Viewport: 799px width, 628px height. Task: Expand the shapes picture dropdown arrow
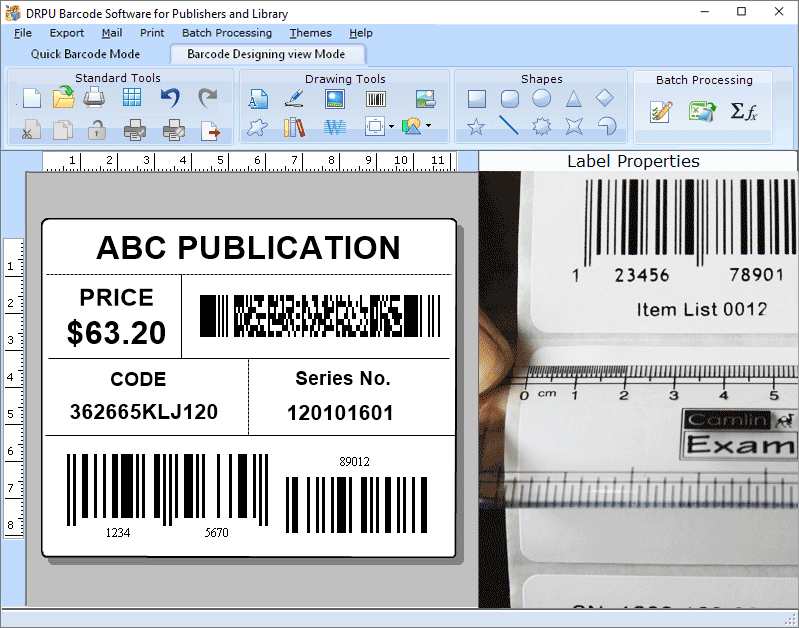(x=429, y=125)
